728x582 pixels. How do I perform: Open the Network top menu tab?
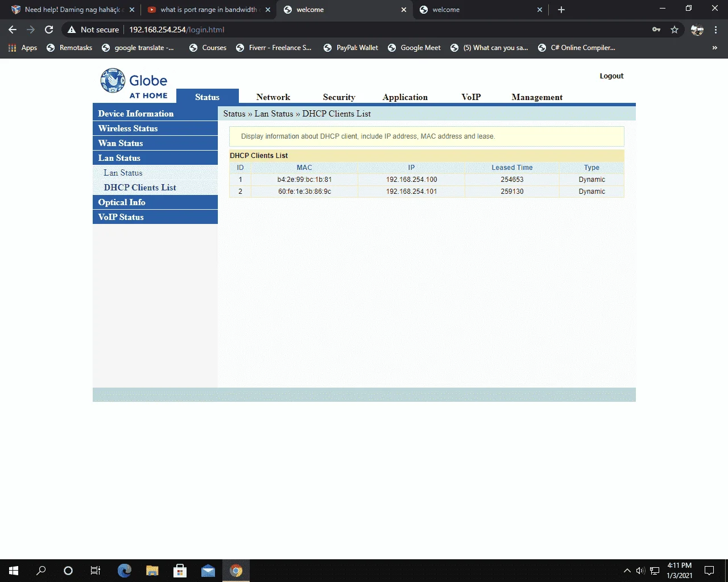[273, 97]
